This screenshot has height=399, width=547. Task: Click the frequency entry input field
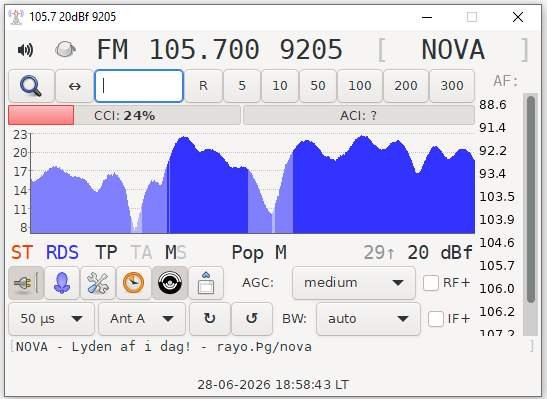click(139, 86)
